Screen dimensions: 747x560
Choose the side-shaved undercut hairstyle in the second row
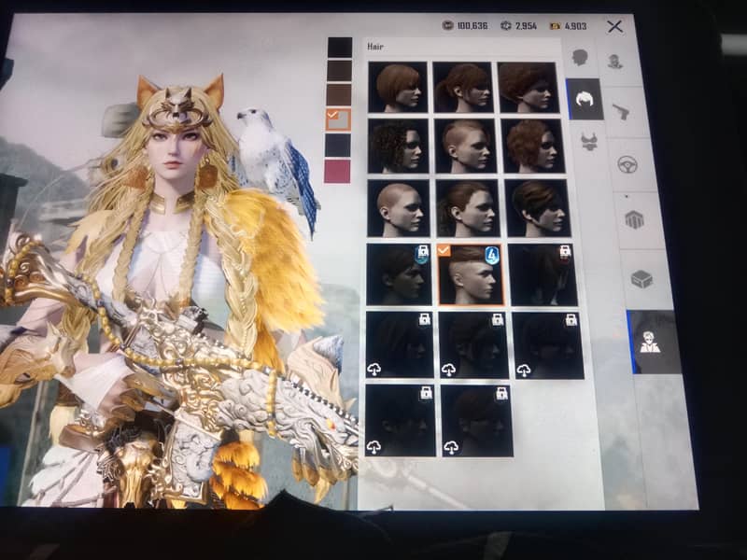click(465, 146)
